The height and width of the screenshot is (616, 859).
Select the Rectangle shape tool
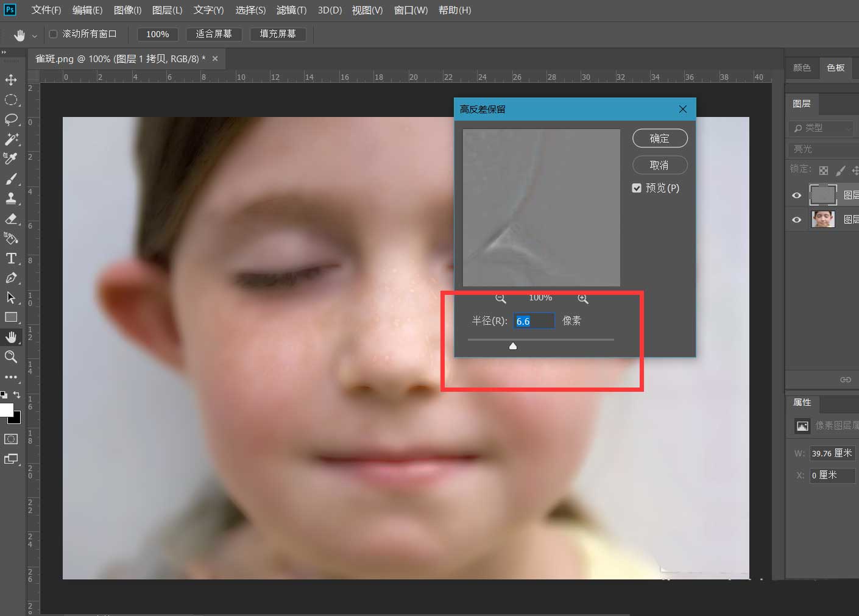[x=11, y=317]
